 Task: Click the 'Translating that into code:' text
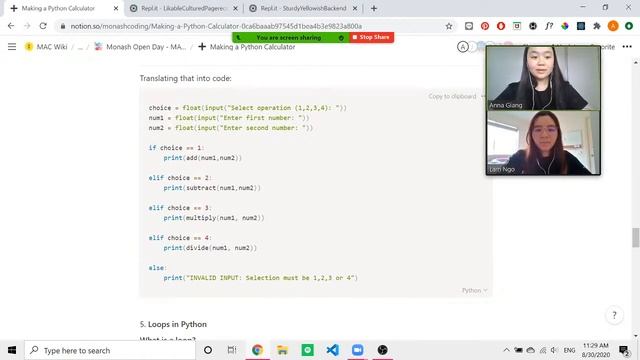click(185, 78)
